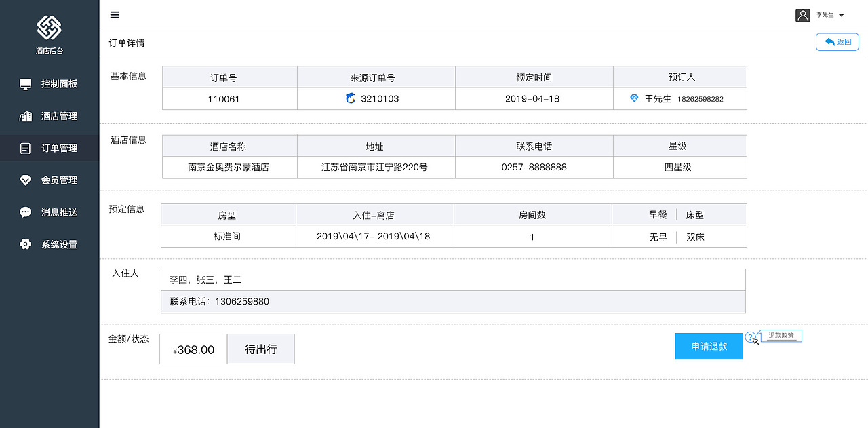Click the source order platform icon
This screenshot has height=428, width=868.
click(351, 99)
